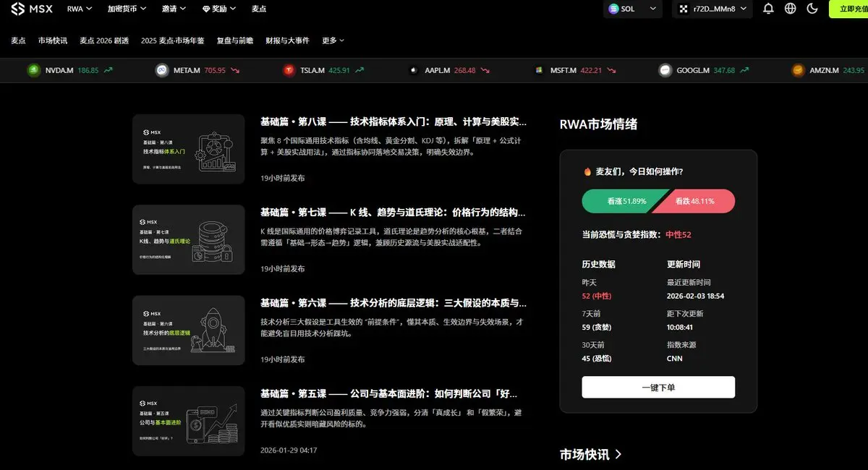
Task: Click the 2026-01-29 04:17 article date
Action: (x=289, y=450)
